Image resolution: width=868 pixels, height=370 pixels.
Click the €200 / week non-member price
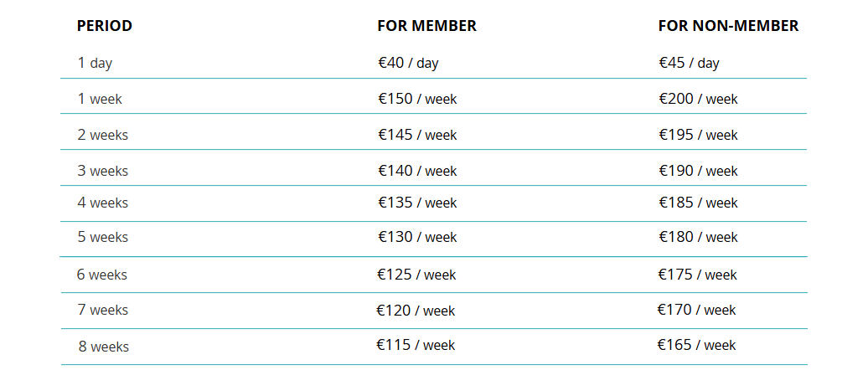698,99
